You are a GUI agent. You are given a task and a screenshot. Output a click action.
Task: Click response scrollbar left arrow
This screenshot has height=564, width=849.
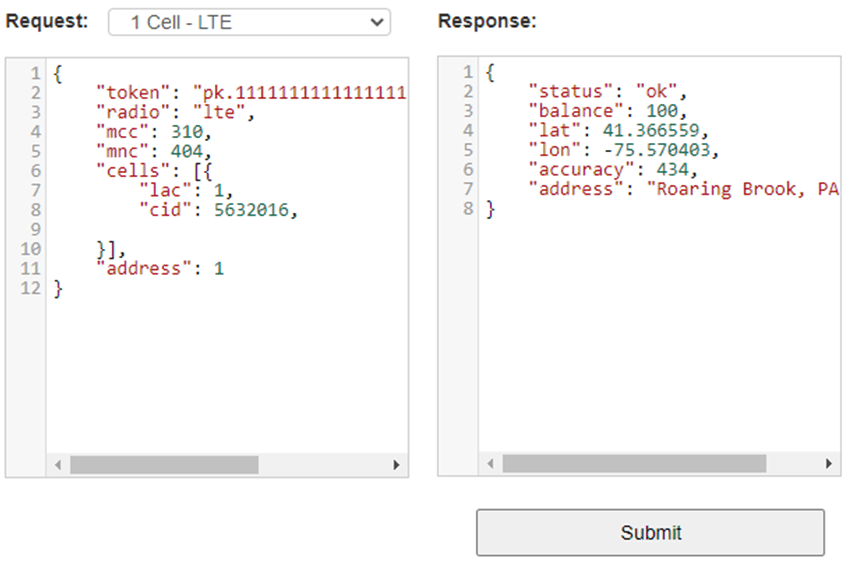[490, 465]
